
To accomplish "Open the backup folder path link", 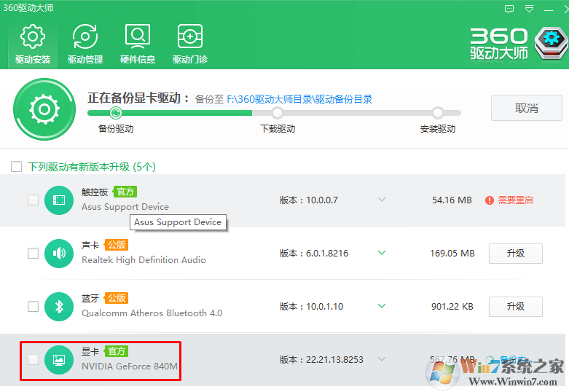I will coord(299,99).
